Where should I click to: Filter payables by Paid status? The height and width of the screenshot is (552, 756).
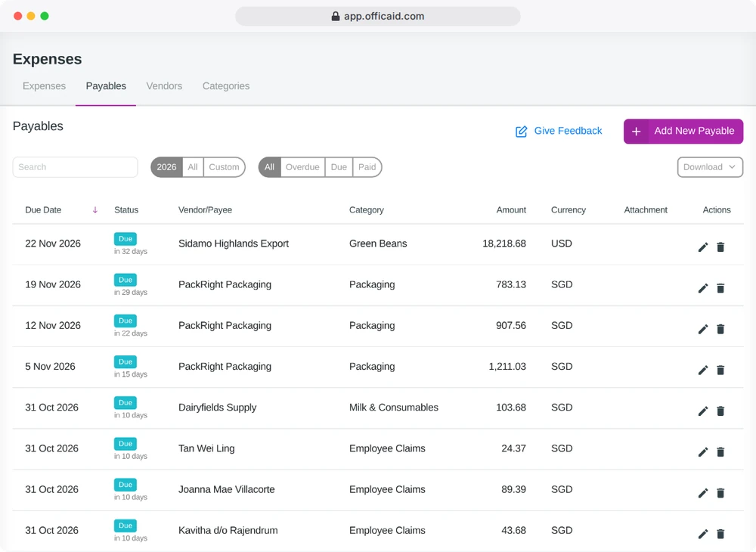click(367, 167)
